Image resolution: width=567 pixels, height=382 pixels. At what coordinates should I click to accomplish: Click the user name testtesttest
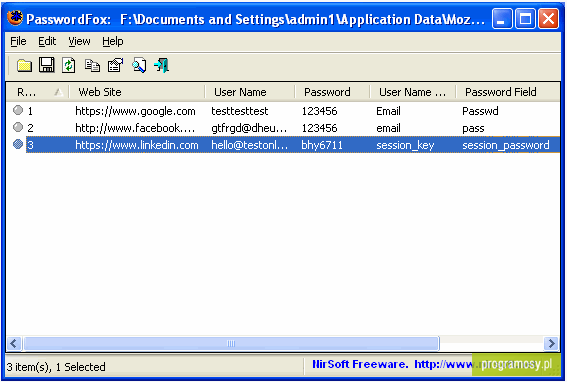pyautogui.click(x=240, y=111)
